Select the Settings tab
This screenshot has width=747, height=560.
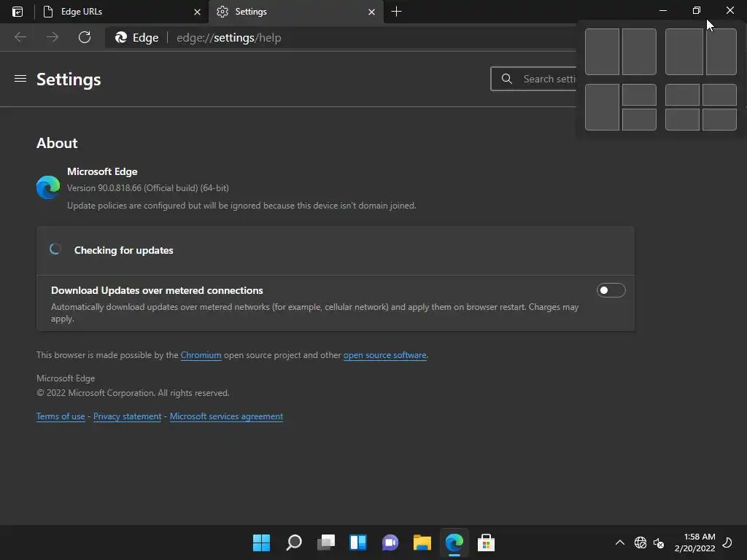pos(295,12)
